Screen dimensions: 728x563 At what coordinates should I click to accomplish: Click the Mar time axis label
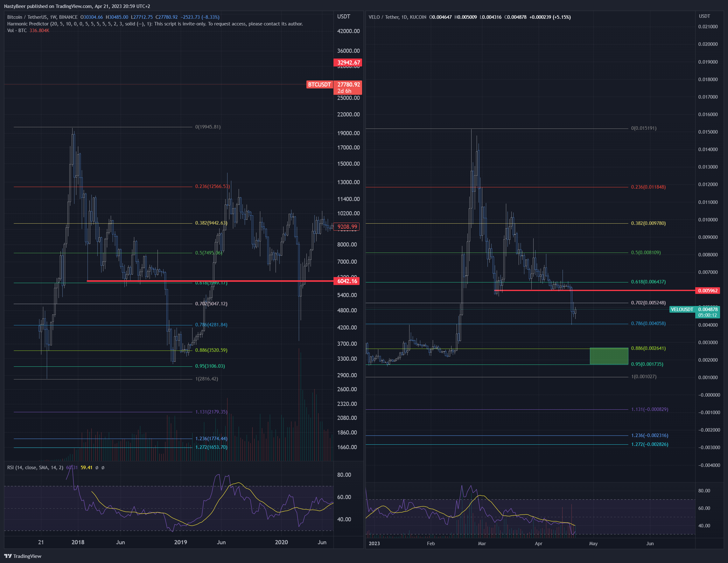pyautogui.click(x=482, y=543)
